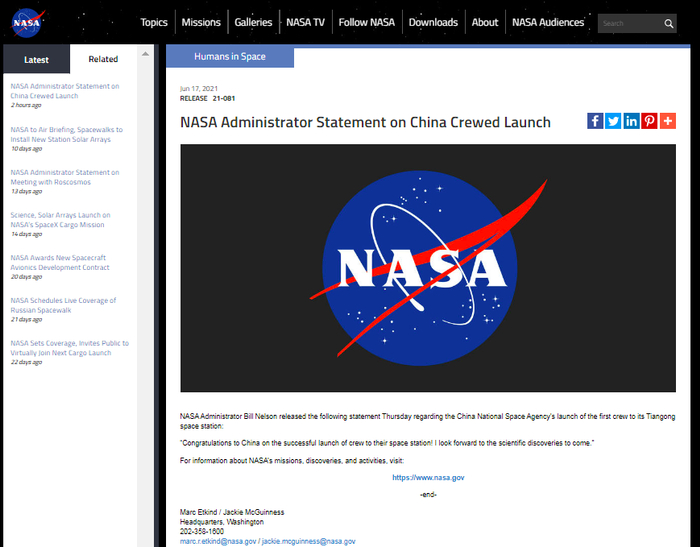700x547 pixels.
Task: Expand the Galleries menu
Action: point(253,22)
